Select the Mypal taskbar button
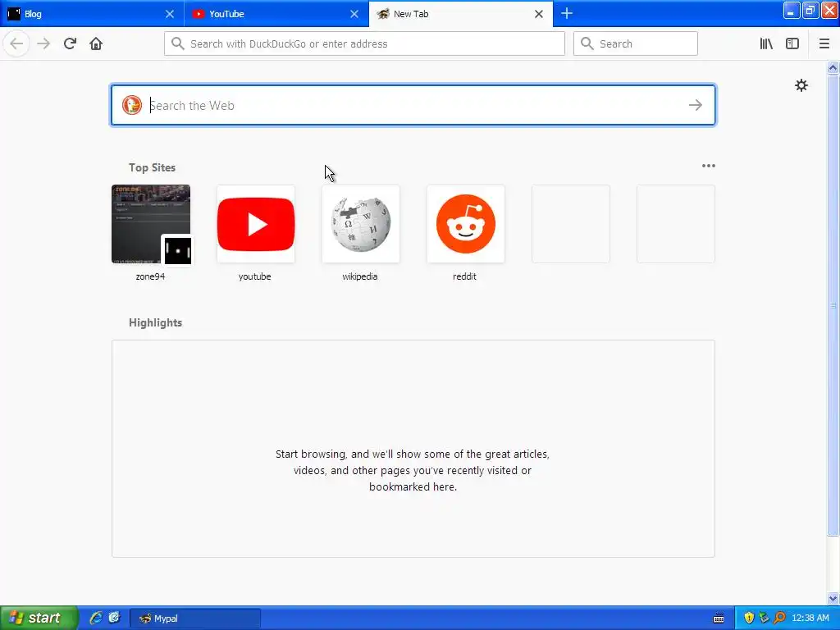This screenshot has width=840, height=630. click(x=195, y=619)
